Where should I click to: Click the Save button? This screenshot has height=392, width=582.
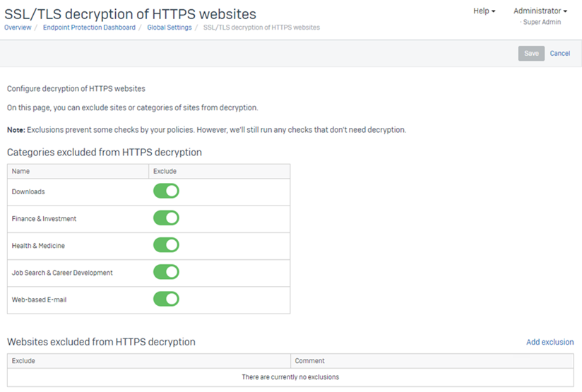pos(531,54)
